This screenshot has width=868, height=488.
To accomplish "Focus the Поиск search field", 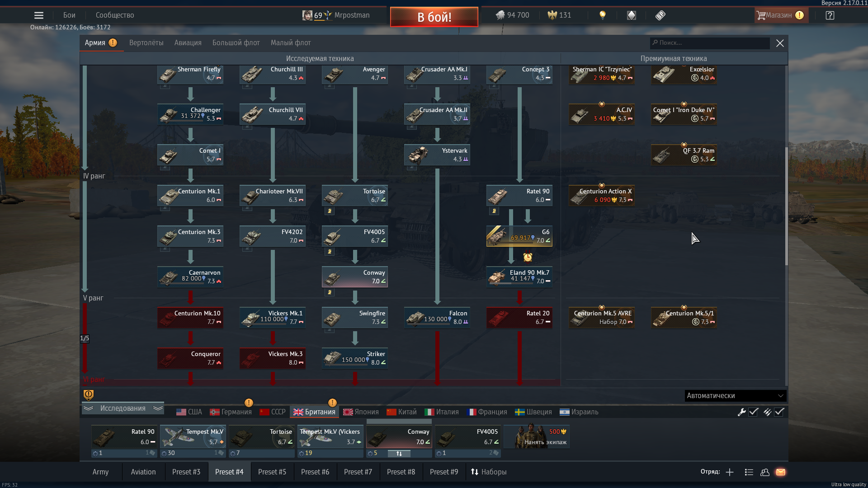I will click(710, 43).
